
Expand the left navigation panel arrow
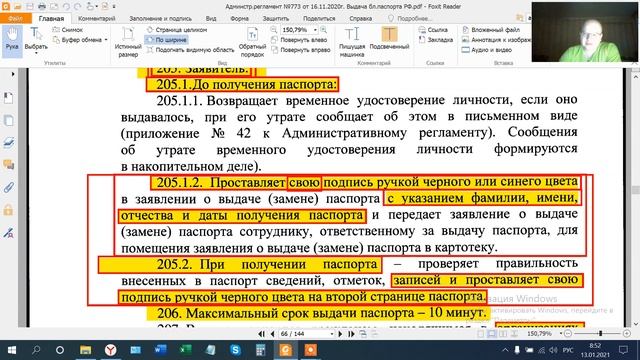click(x=13, y=74)
